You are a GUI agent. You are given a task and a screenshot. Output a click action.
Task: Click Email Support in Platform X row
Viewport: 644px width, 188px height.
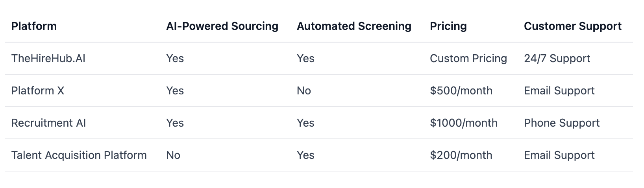point(559,90)
